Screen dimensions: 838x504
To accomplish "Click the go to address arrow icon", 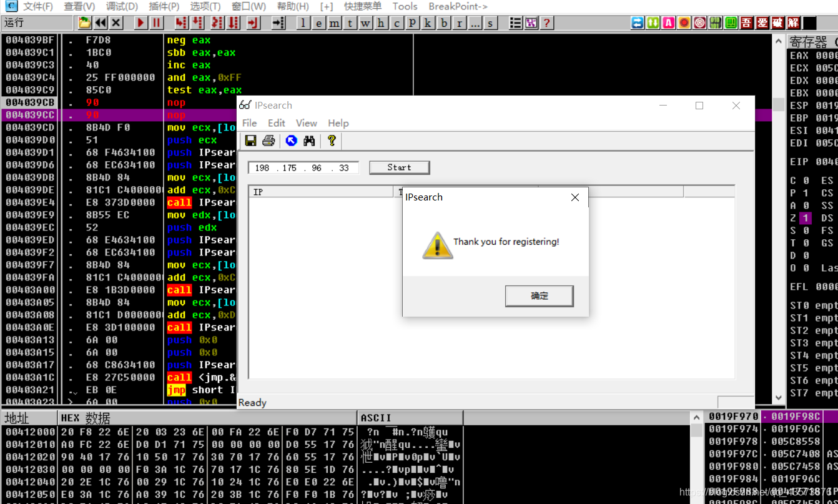I will click(279, 23).
